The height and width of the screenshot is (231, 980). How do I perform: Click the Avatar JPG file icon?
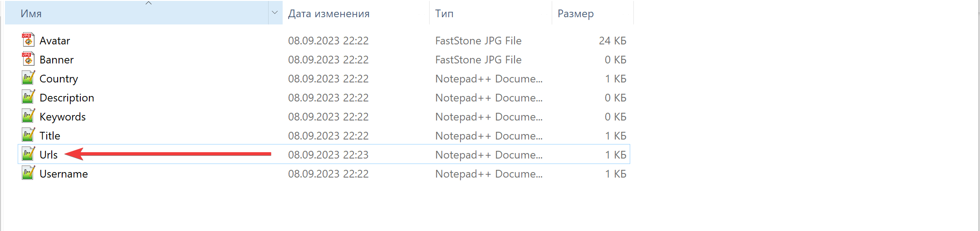click(28, 40)
